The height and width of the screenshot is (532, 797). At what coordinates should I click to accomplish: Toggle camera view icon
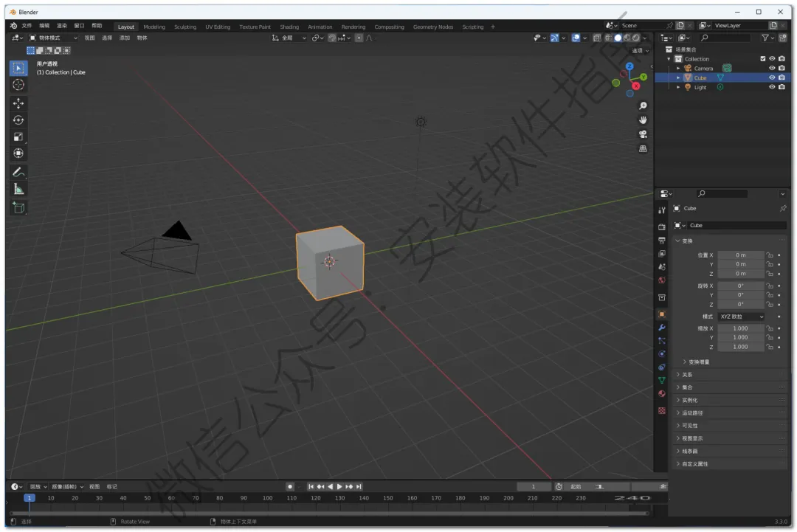(643, 134)
